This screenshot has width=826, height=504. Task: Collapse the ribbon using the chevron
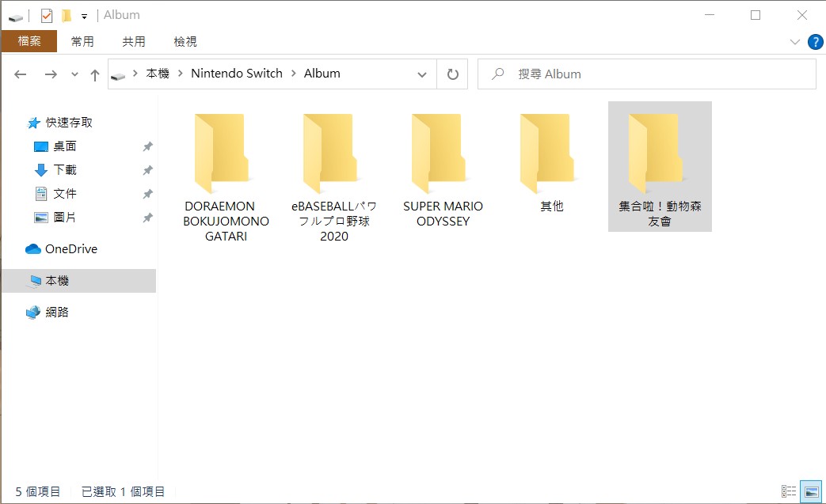796,42
